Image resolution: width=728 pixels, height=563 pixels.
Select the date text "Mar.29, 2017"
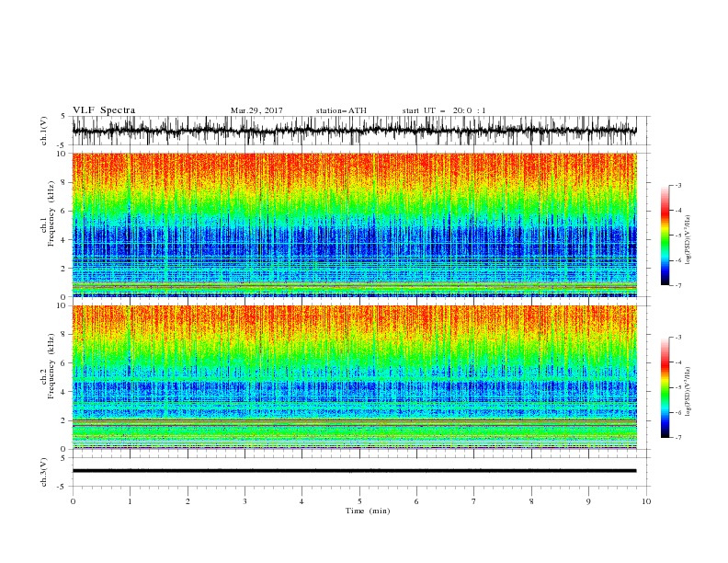(256, 110)
